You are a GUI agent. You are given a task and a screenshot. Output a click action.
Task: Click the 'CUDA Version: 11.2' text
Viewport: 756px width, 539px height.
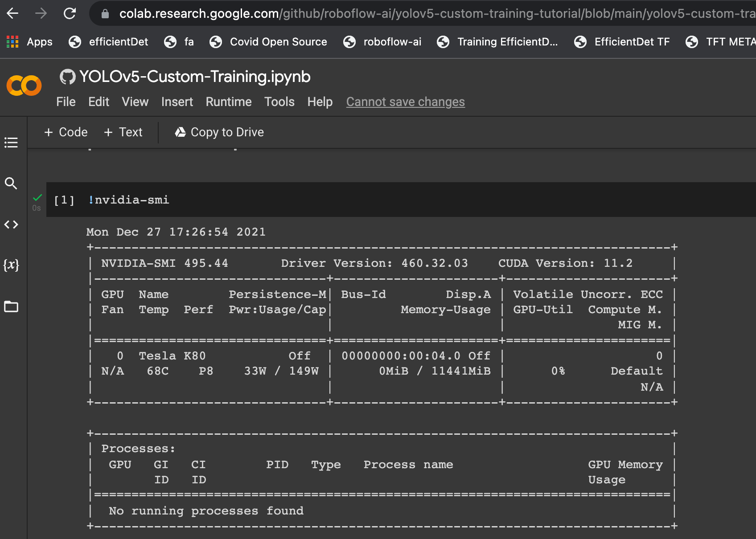click(565, 263)
